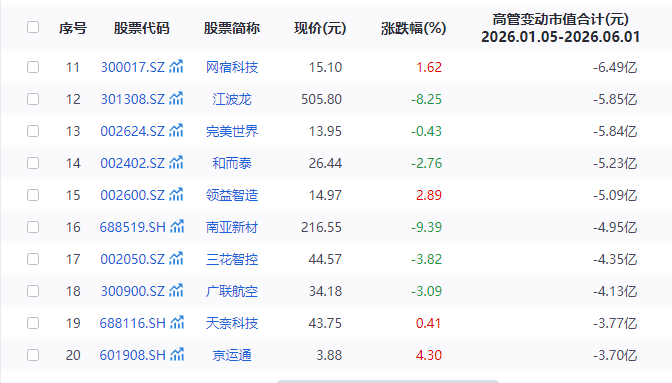Tick checkbox for row 15 领益智造
Viewport: 672px width, 383px height.
coord(33,195)
